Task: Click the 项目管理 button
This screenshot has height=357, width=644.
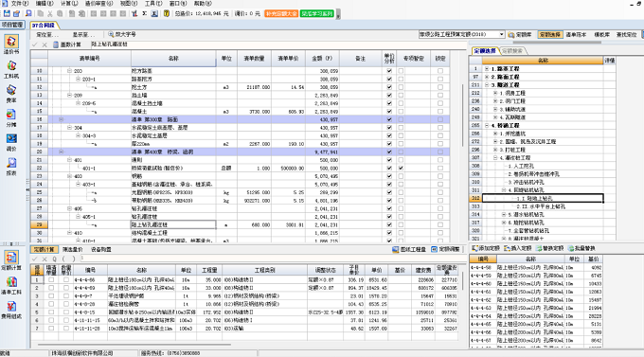Action: tap(12, 25)
